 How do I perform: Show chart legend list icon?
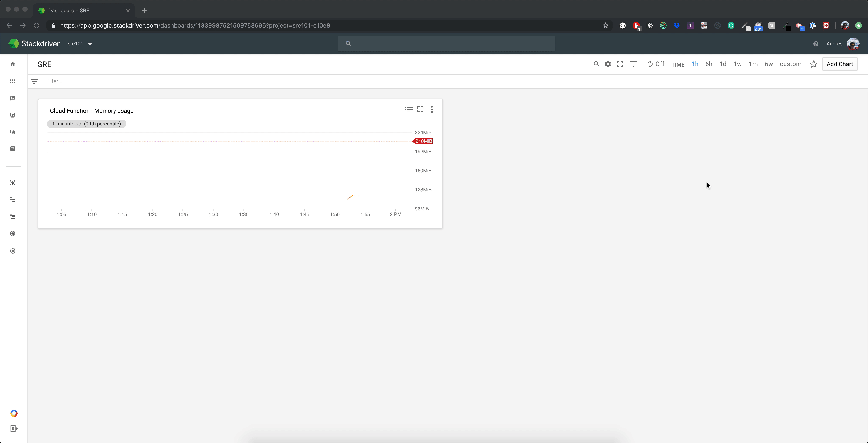409,110
